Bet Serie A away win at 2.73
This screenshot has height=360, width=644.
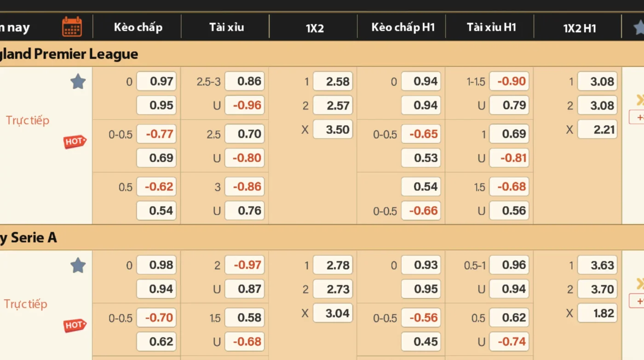(333, 289)
